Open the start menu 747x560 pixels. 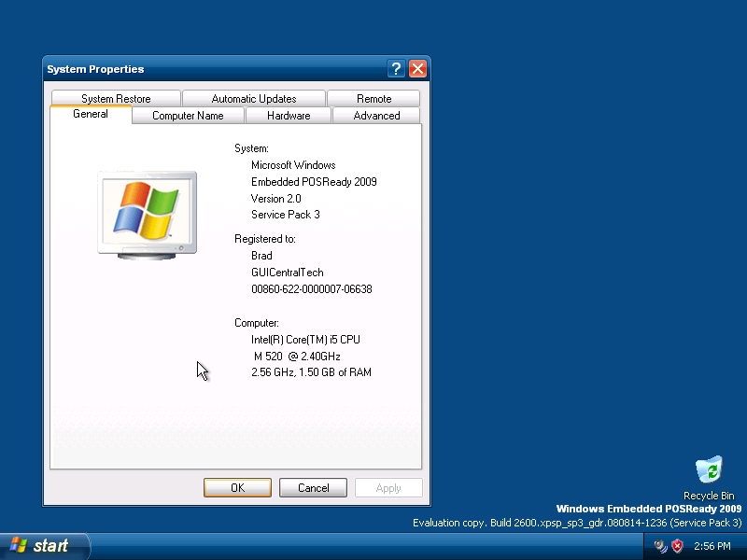[x=44, y=546]
